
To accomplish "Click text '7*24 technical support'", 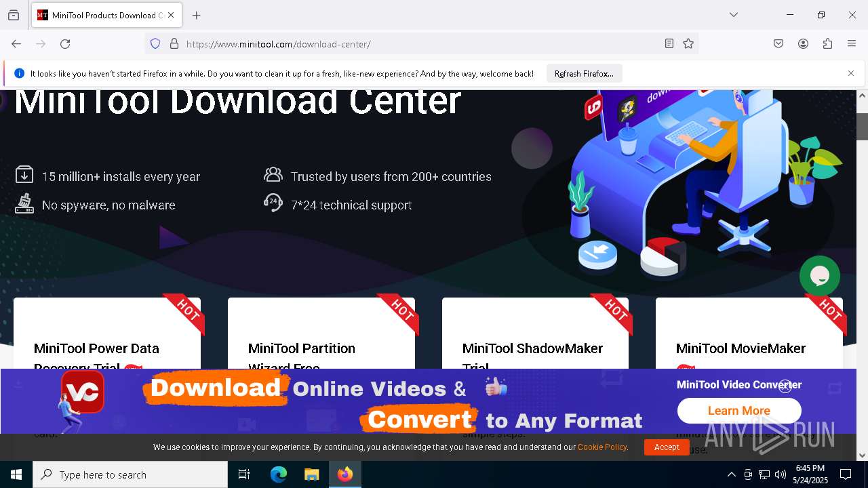I will (351, 205).
